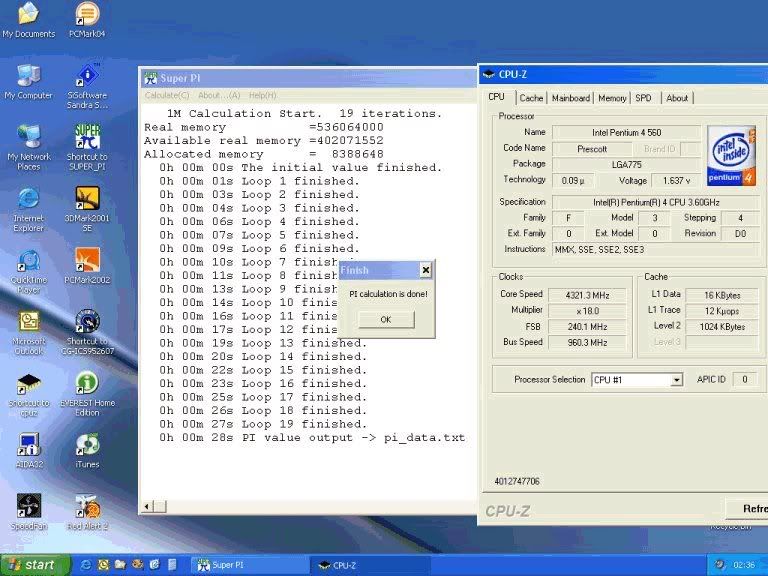This screenshot has width=768, height=576.
Task: Click the Name field Intel Pentium 4 560
Action: pos(626,133)
